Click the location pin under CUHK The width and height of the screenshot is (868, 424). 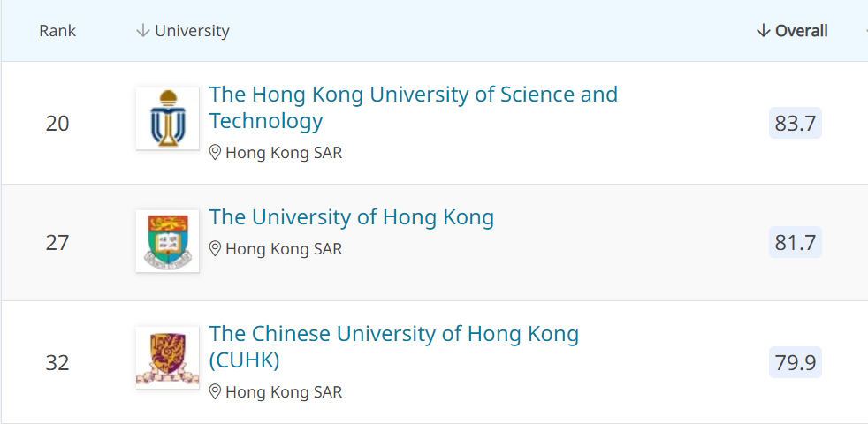pyautogui.click(x=215, y=392)
